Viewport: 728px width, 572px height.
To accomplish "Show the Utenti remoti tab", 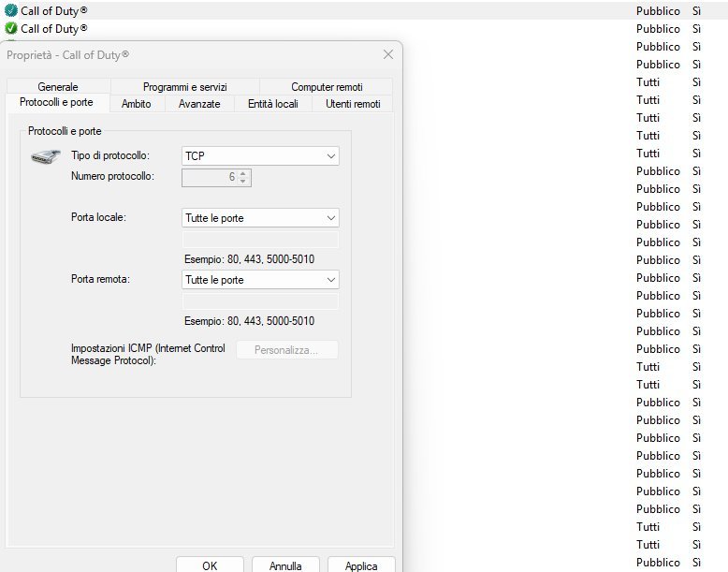I will click(353, 104).
